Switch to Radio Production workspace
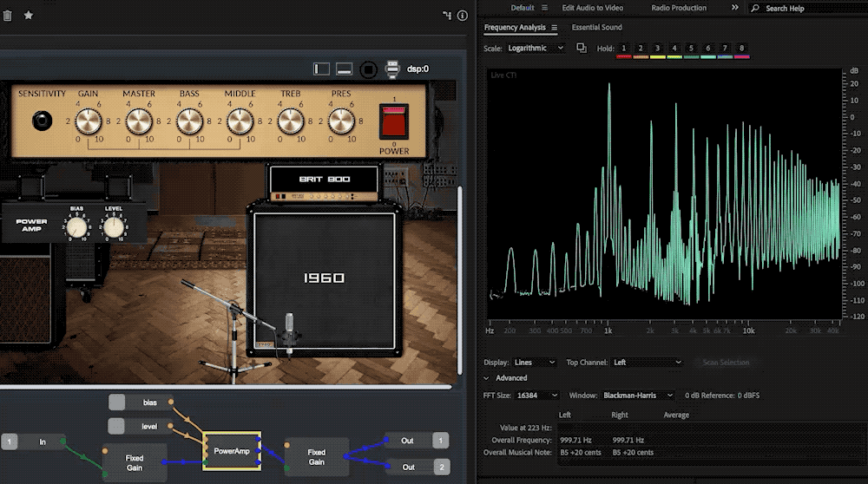The width and height of the screenshot is (868, 484). 679,8
